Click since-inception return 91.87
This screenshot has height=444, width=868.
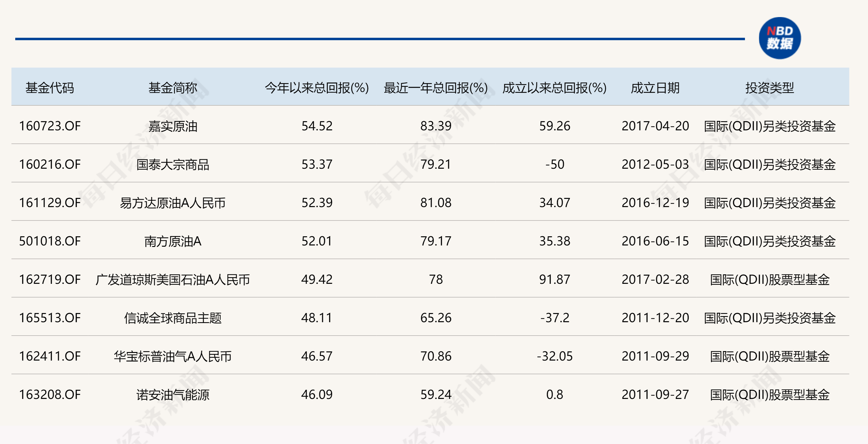point(555,280)
